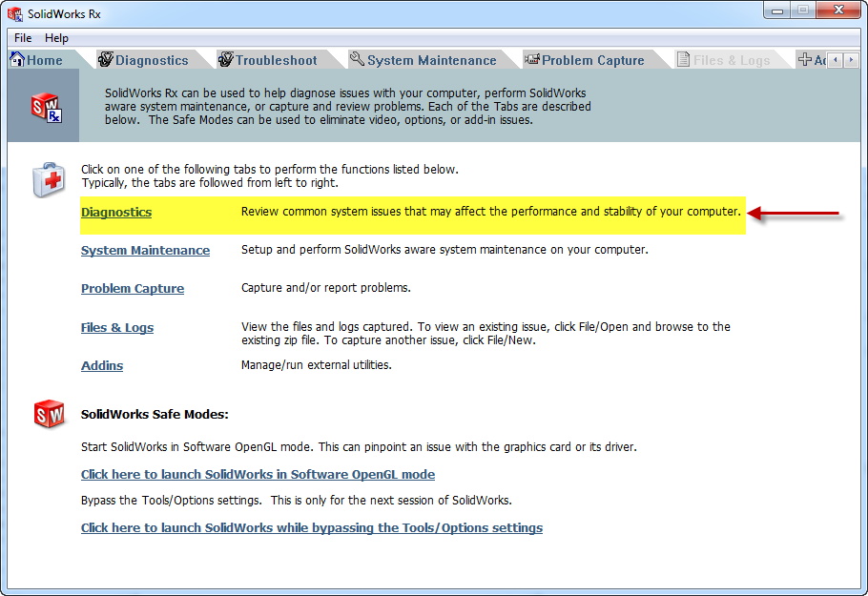This screenshot has width=868, height=596.
Task: Click 'View the files and logs captured' description
Action: click(486, 333)
